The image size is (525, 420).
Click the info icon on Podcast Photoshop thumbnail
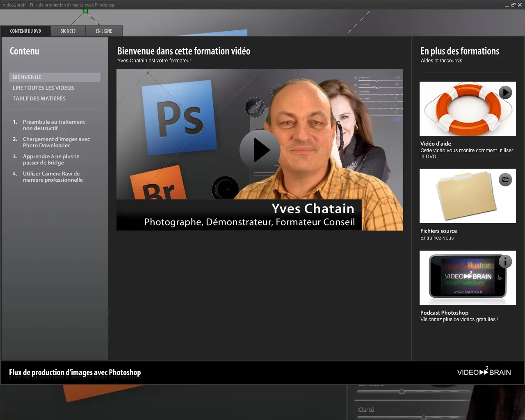coord(505,261)
